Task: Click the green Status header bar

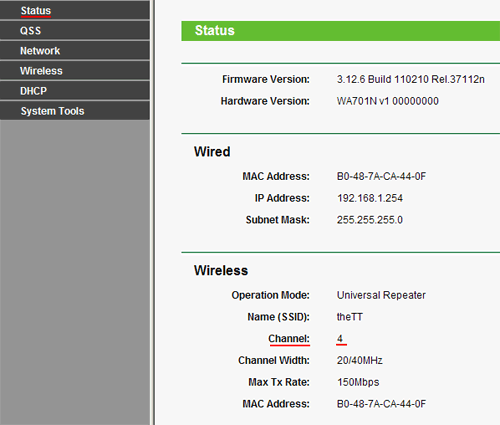Action: [340, 31]
